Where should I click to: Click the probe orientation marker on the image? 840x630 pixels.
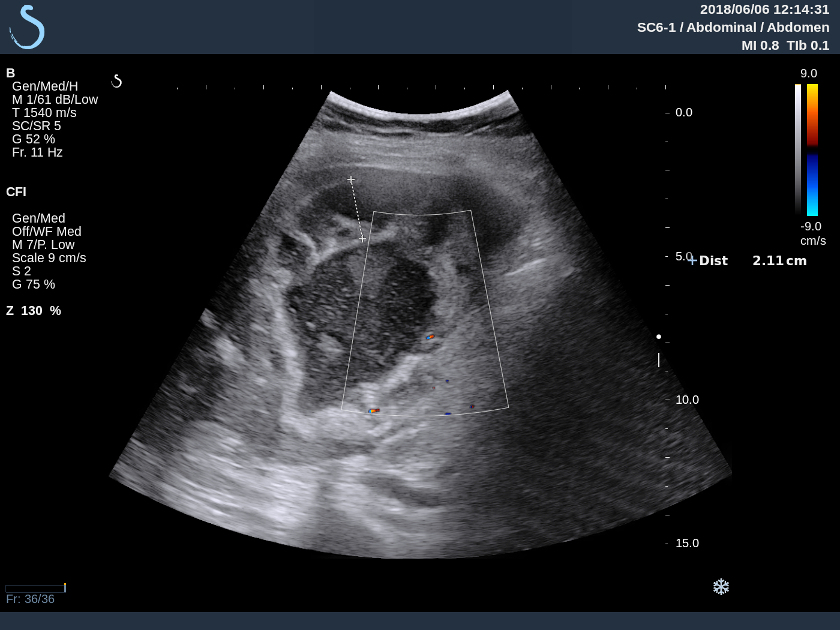click(118, 80)
